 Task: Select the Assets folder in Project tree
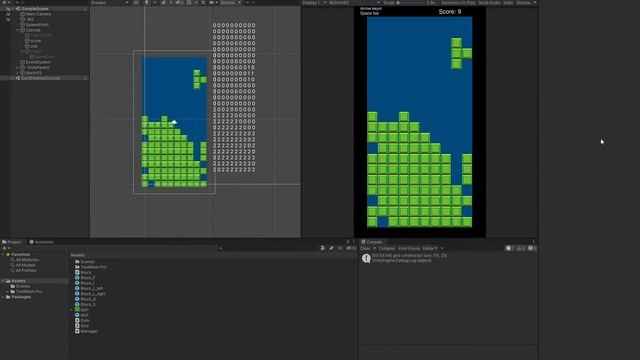pos(18,281)
